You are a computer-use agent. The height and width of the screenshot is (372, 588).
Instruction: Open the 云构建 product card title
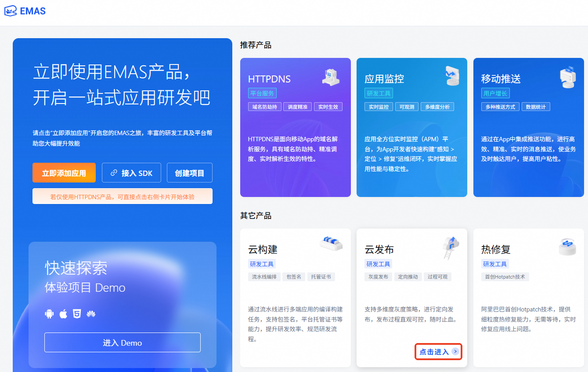click(263, 250)
